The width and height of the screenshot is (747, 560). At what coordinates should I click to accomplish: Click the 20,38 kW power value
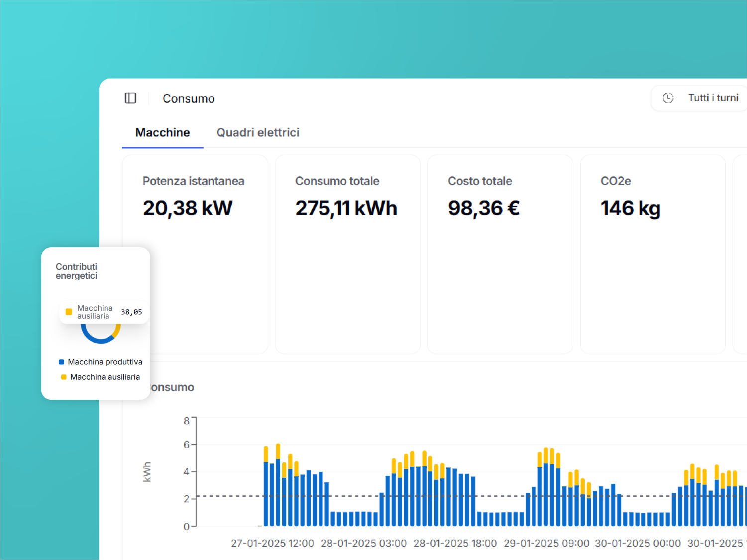(188, 208)
